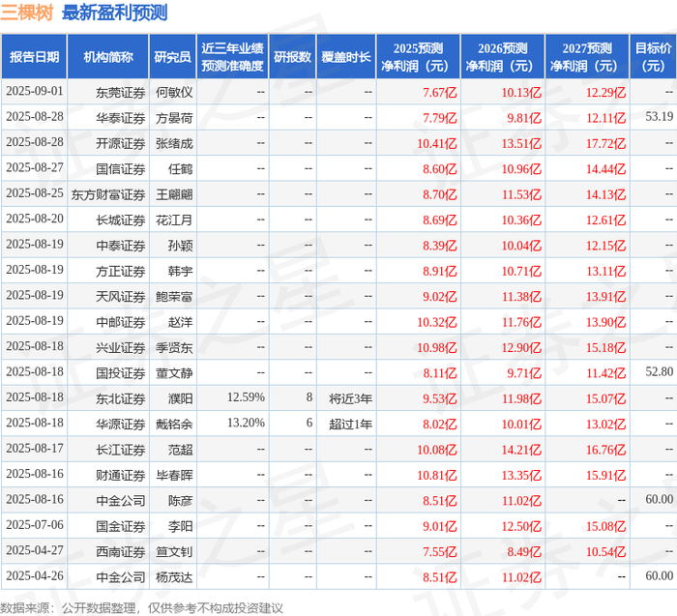The image size is (677, 616).
Task: Click 华泰证券 institution name
Action: pos(121,118)
